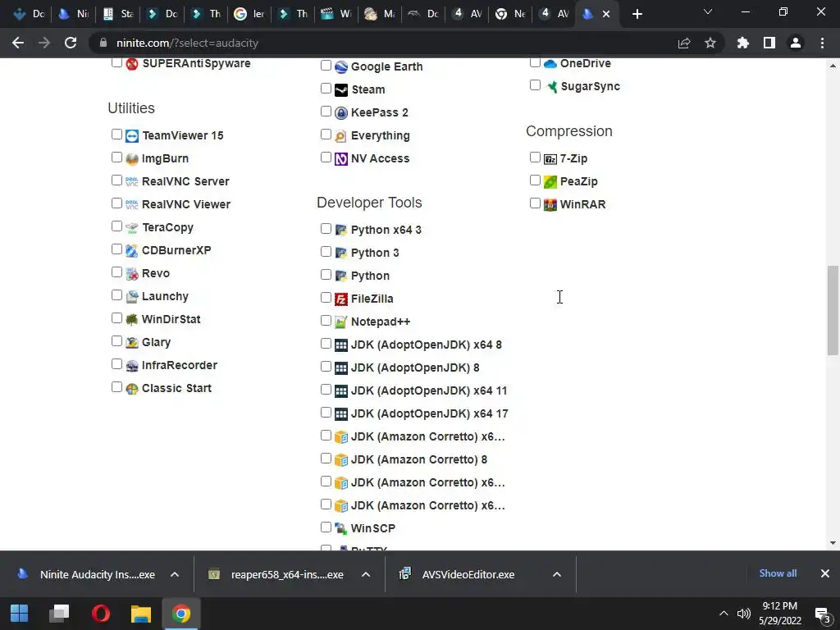Image resolution: width=840 pixels, height=630 pixels.
Task: Click the NV Access icon
Action: pos(341,159)
